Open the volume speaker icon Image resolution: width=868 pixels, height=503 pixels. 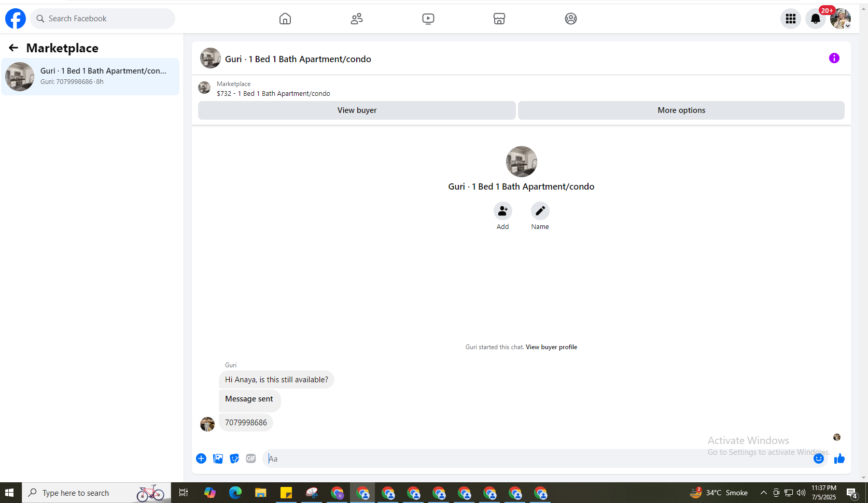(x=801, y=493)
